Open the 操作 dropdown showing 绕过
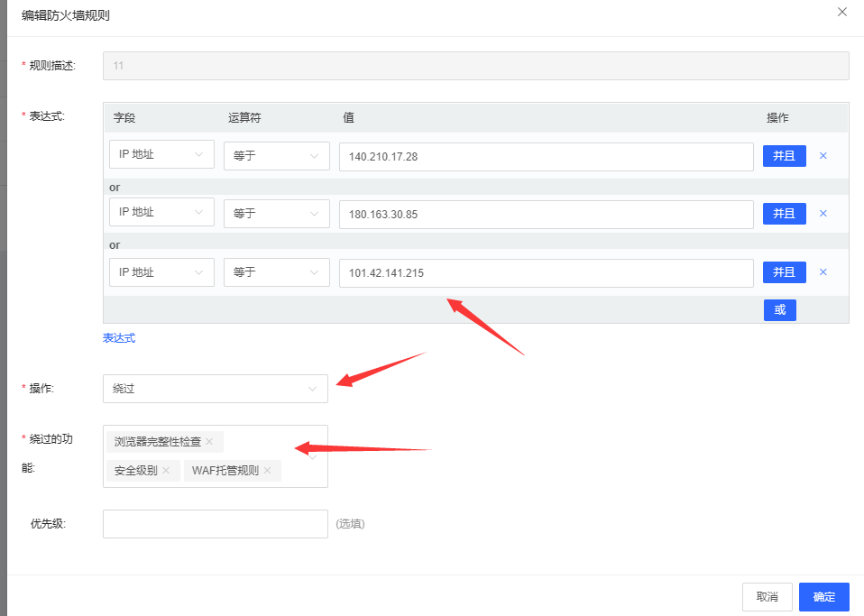The height and width of the screenshot is (616, 864). (x=216, y=389)
